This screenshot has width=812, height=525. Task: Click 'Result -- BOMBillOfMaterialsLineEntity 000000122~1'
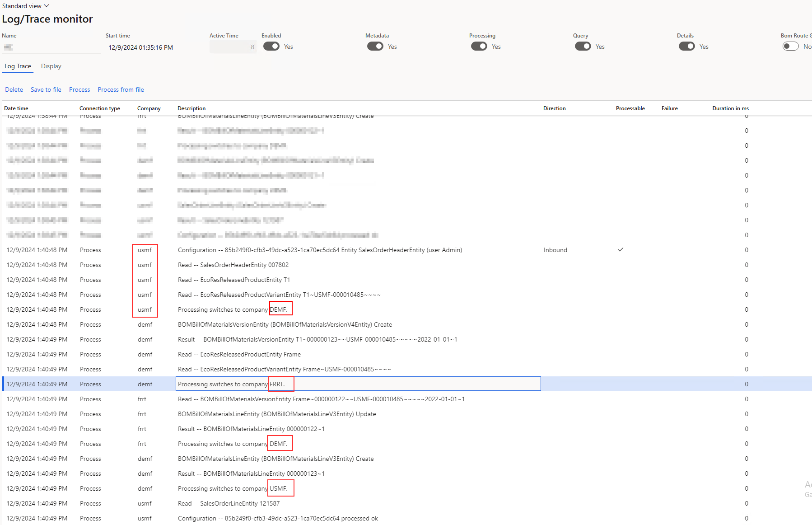click(251, 429)
